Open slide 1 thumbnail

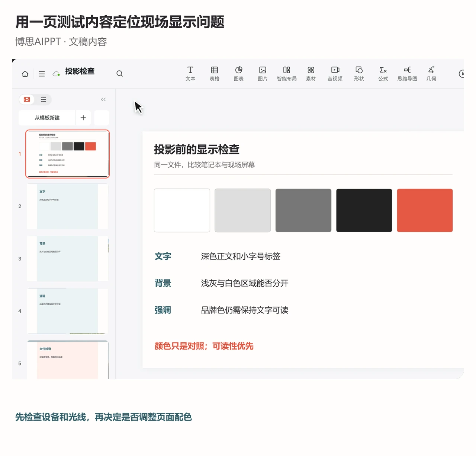click(67, 154)
